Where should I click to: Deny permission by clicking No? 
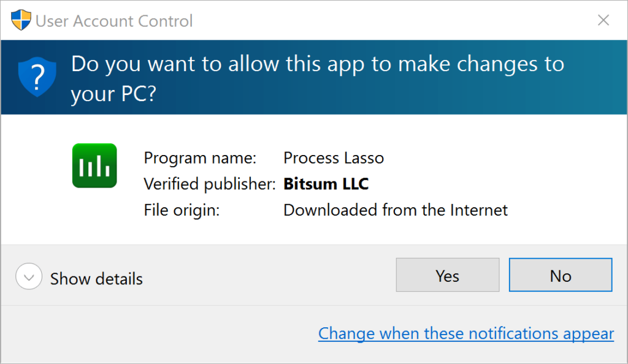pos(560,275)
